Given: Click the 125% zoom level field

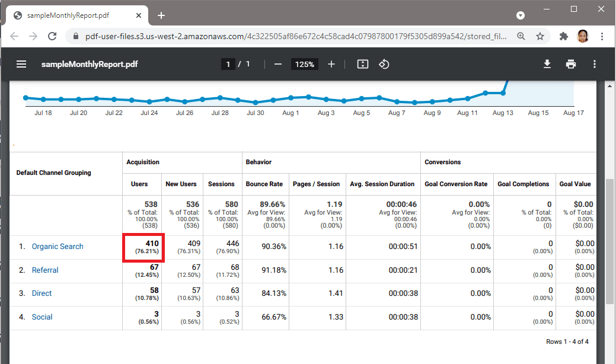Looking at the screenshot, I should click(305, 64).
